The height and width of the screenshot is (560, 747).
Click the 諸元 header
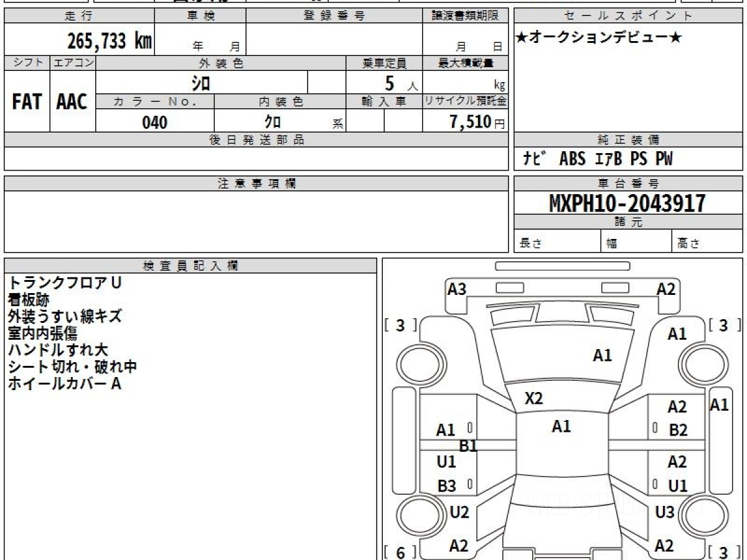coord(628,222)
